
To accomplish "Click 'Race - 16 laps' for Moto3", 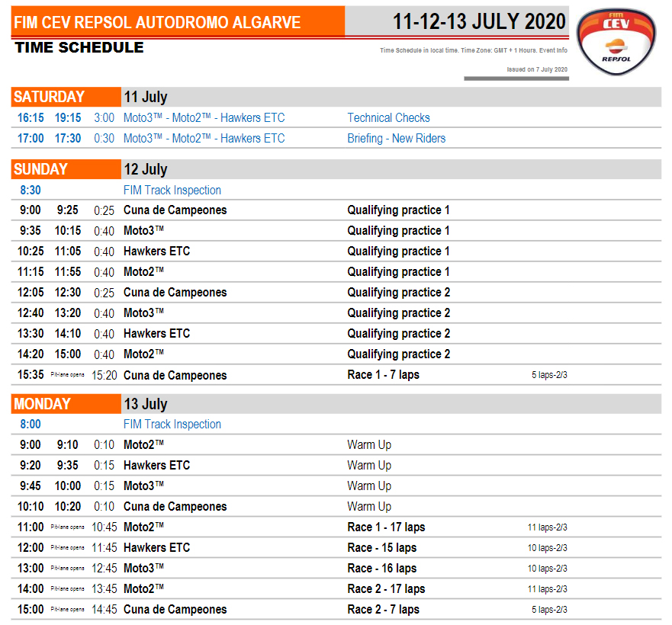I will tap(381, 569).
